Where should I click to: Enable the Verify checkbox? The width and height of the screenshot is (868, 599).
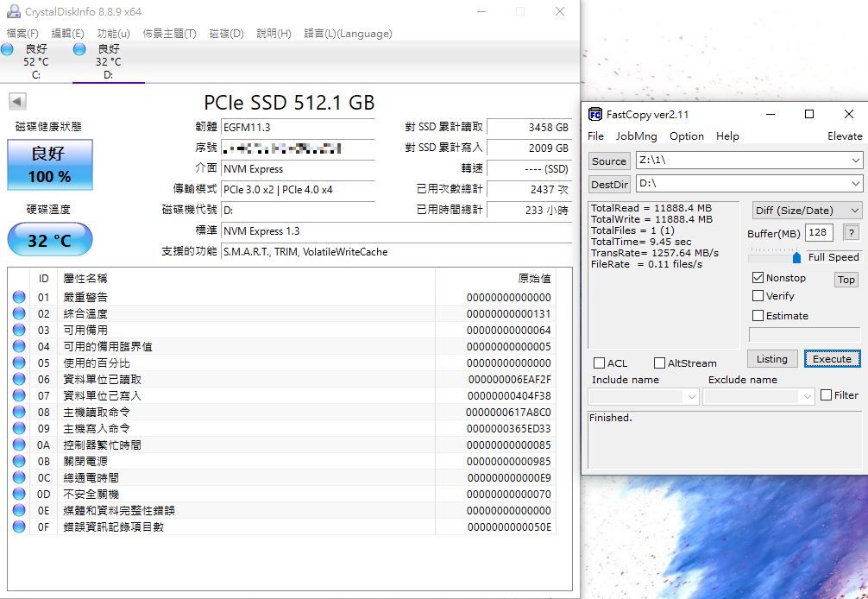click(x=758, y=296)
